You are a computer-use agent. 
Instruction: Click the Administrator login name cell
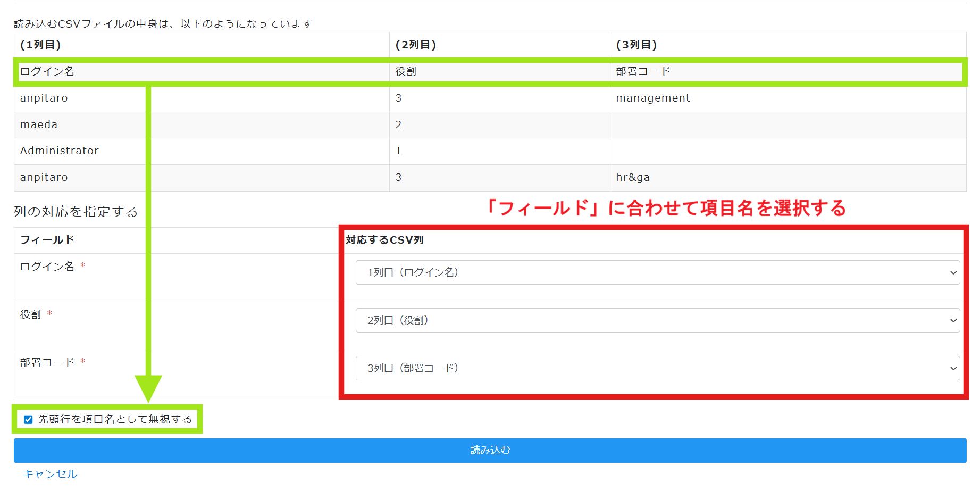(60, 151)
